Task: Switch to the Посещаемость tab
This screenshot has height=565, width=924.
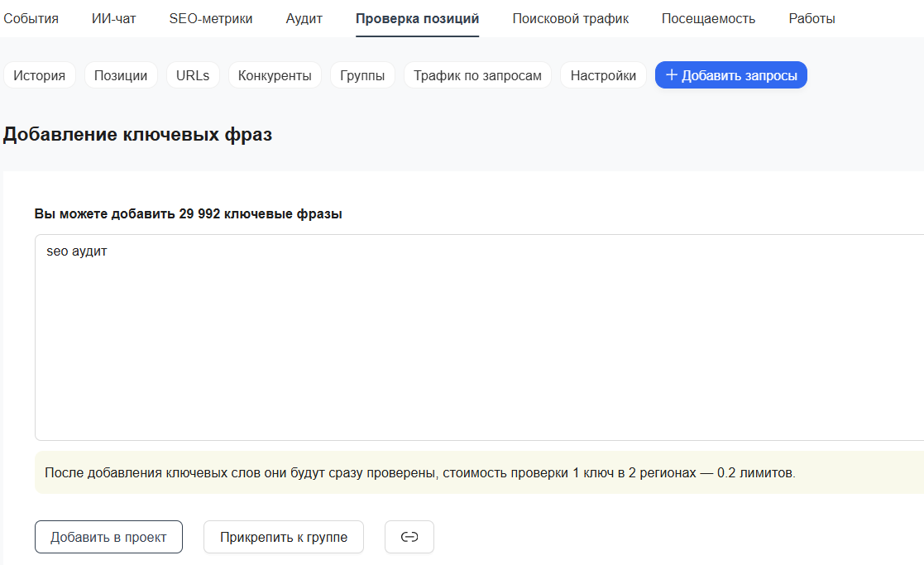Action: 708,18
